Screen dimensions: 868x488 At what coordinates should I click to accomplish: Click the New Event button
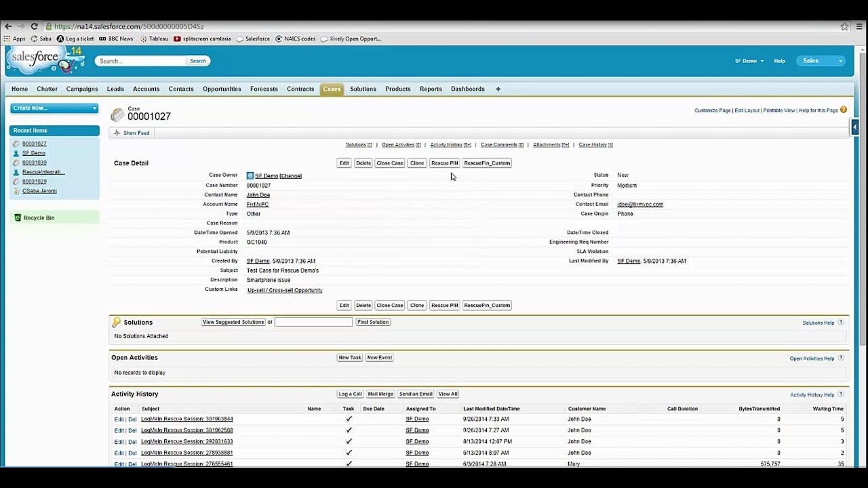pyautogui.click(x=379, y=357)
